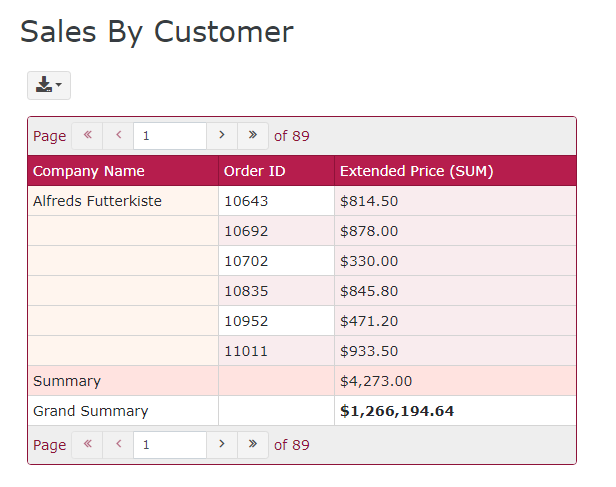Sort by Extended Price (SUM) header

pyautogui.click(x=416, y=171)
